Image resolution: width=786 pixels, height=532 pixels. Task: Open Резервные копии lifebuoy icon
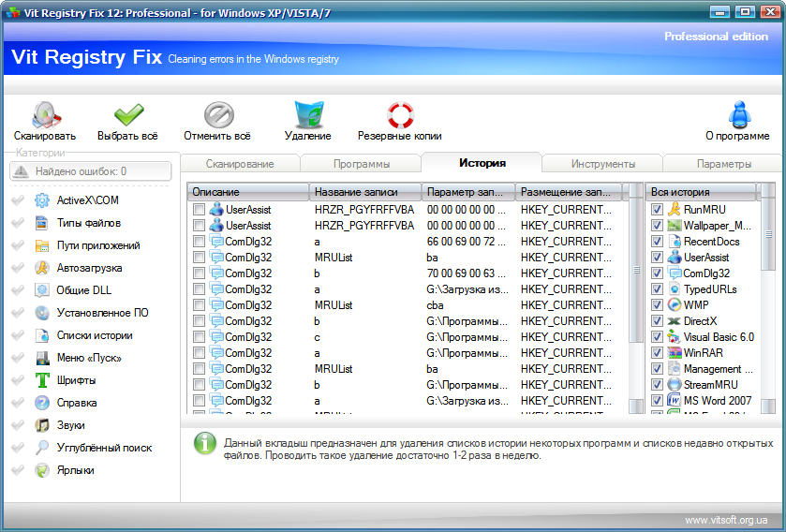(x=399, y=115)
